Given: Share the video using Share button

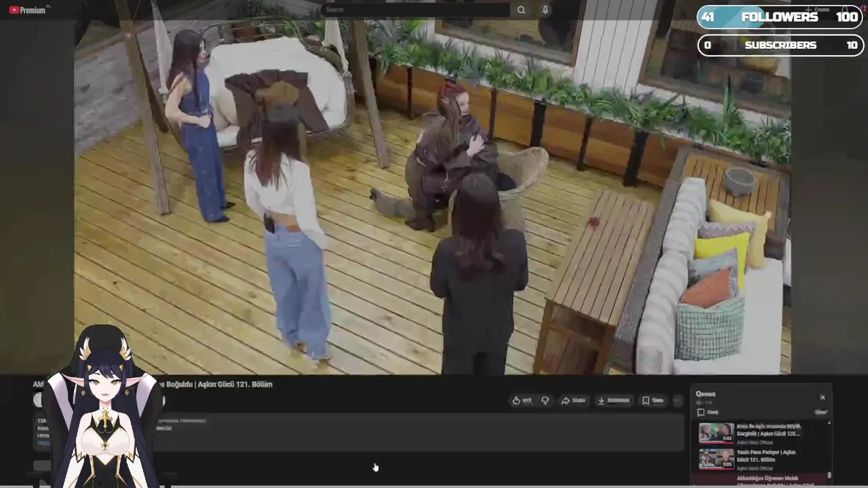Looking at the screenshot, I should [x=574, y=401].
